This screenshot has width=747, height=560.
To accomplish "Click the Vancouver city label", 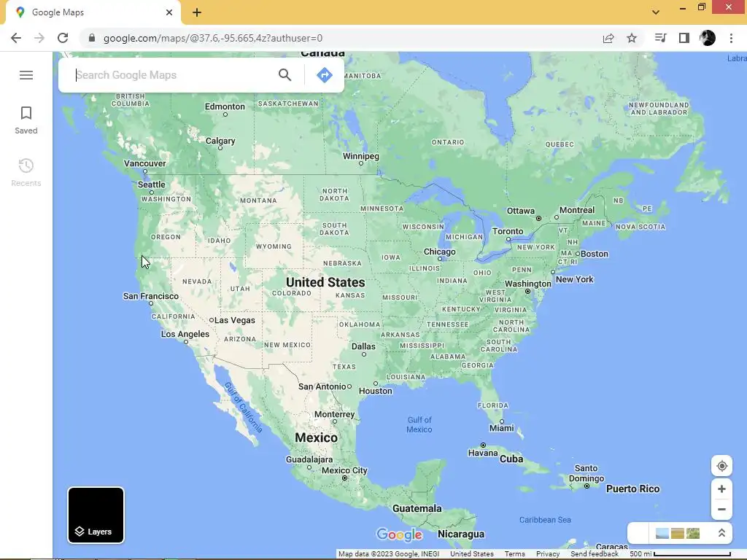I will (145, 163).
